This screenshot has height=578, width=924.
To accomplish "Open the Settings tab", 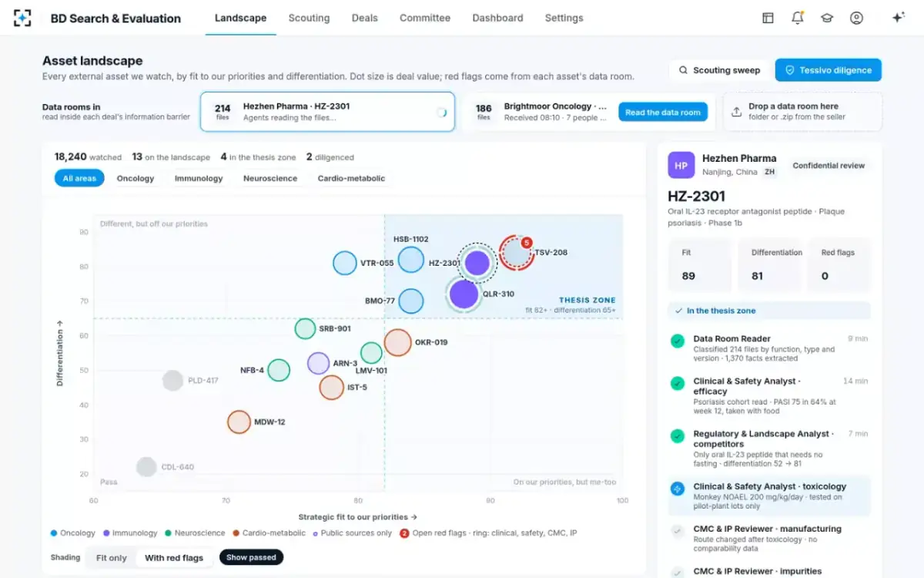I will click(564, 18).
